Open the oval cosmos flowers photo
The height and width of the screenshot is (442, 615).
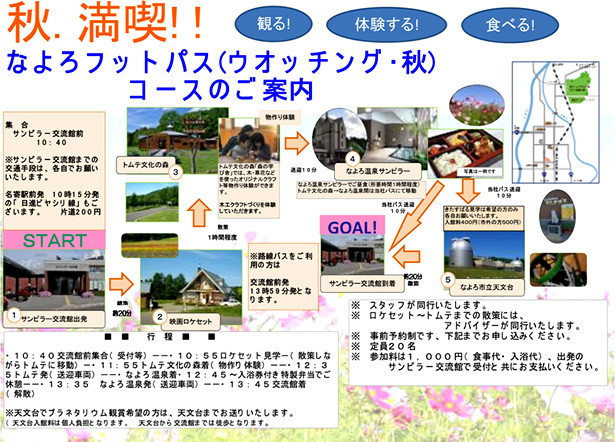pos(477,106)
